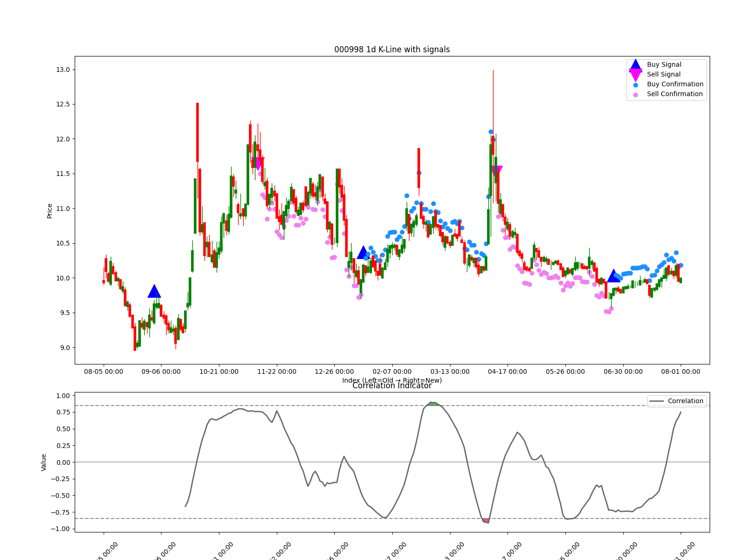Click the 12.5 price tick label

click(63, 105)
